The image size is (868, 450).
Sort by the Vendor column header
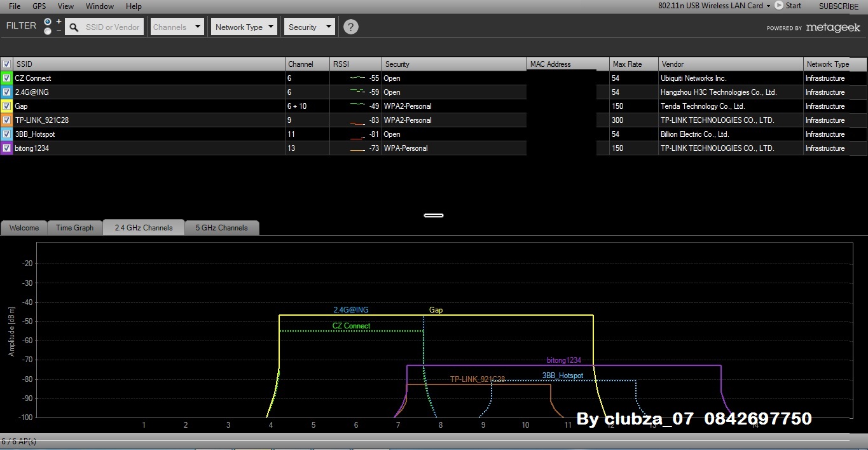click(x=731, y=64)
